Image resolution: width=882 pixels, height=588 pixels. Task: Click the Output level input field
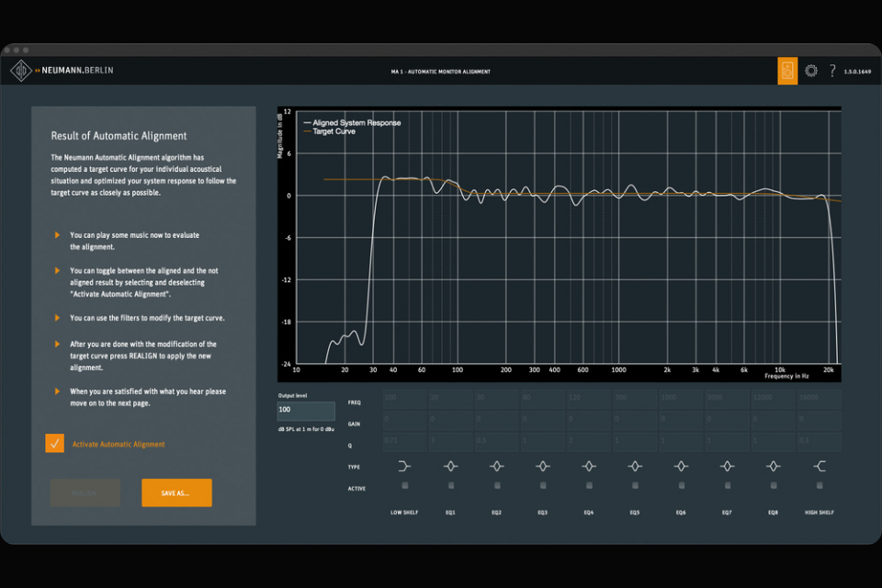click(x=306, y=410)
